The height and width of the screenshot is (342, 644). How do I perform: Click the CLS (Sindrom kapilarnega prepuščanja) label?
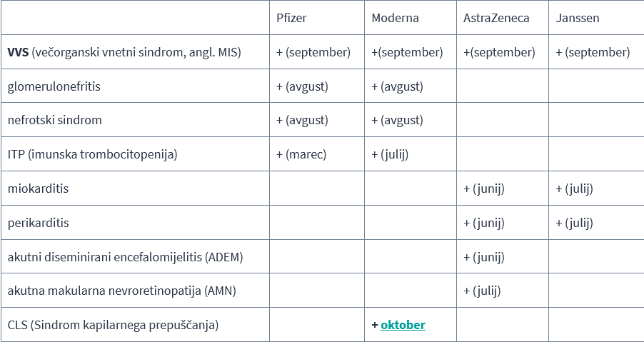click(113, 325)
